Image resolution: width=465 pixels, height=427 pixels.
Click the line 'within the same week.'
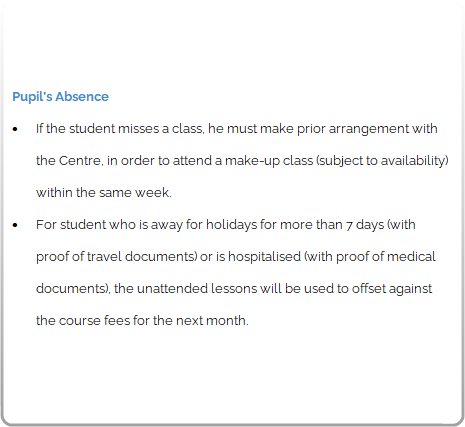[104, 193]
